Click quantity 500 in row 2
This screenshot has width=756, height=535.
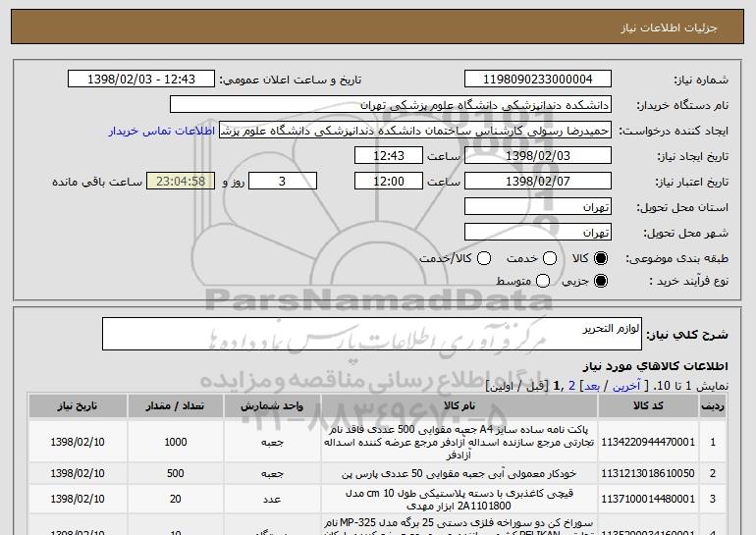point(176,473)
